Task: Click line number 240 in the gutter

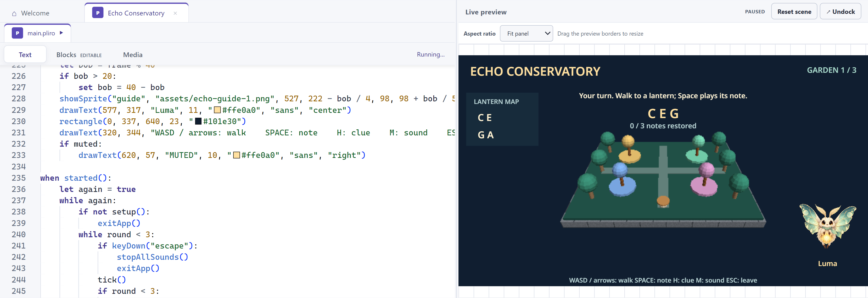Action: (x=19, y=234)
